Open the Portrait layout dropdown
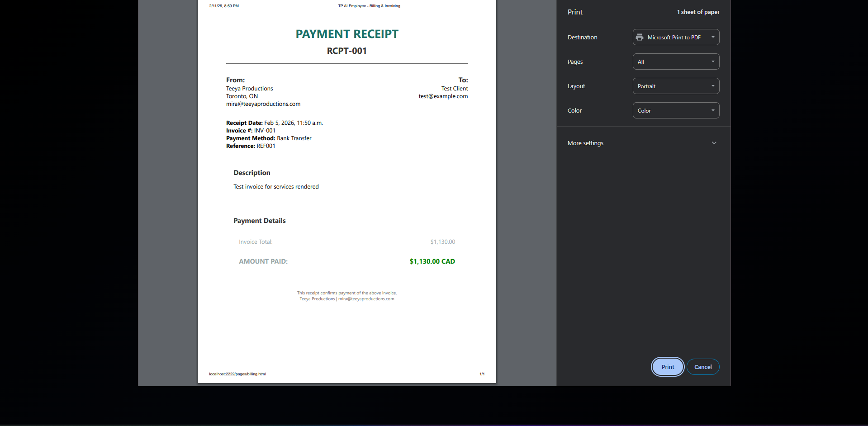868x426 pixels. pyautogui.click(x=676, y=86)
